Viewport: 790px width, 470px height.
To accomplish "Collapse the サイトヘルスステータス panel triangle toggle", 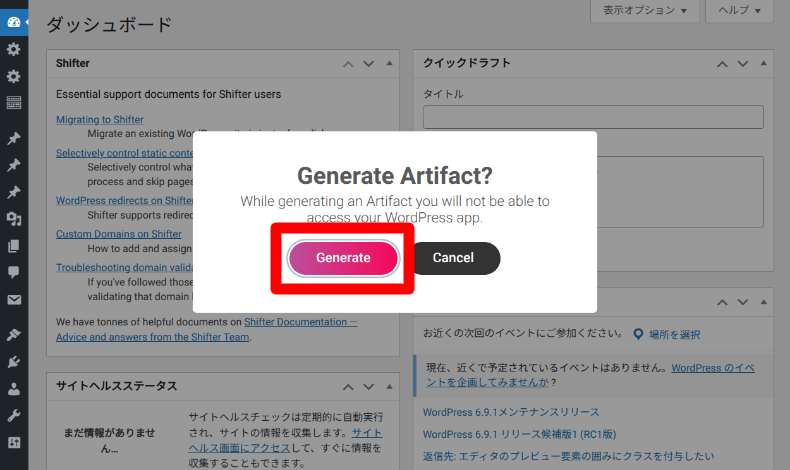I will pyautogui.click(x=389, y=386).
